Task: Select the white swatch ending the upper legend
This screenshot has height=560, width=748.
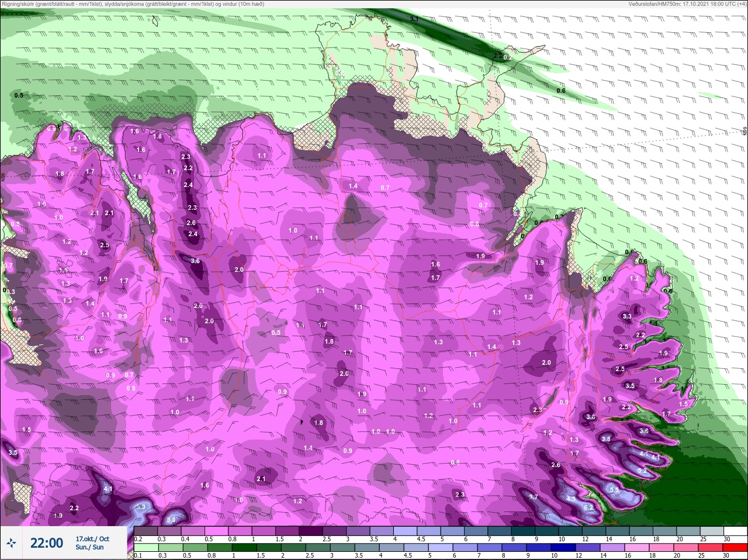Action: tap(736, 531)
